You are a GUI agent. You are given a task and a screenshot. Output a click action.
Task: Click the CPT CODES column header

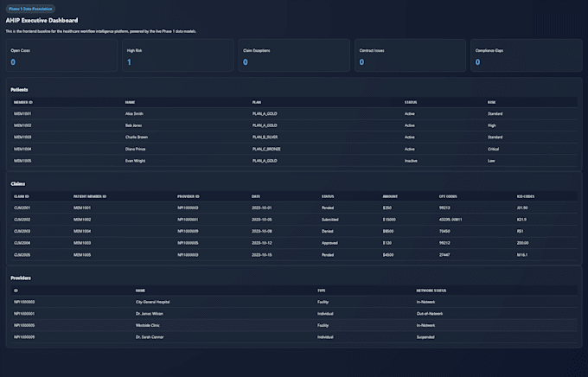(x=448, y=196)
